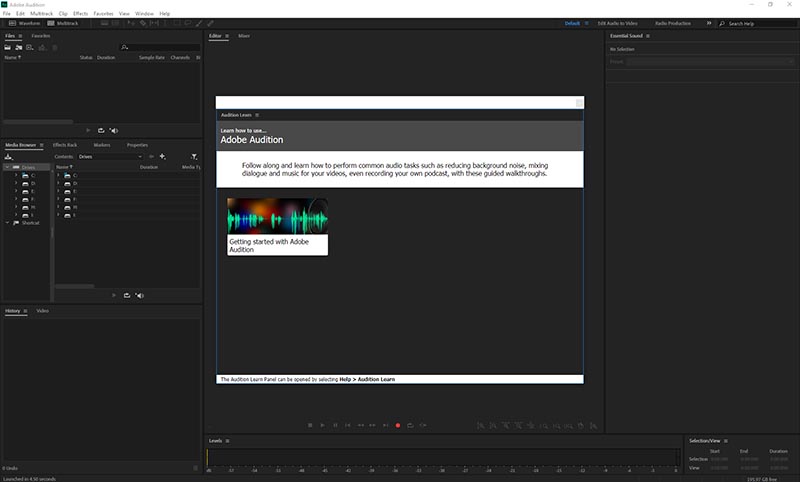
Task: Select the Move tool in top toolbar
Action: click(x=132, y=23)
